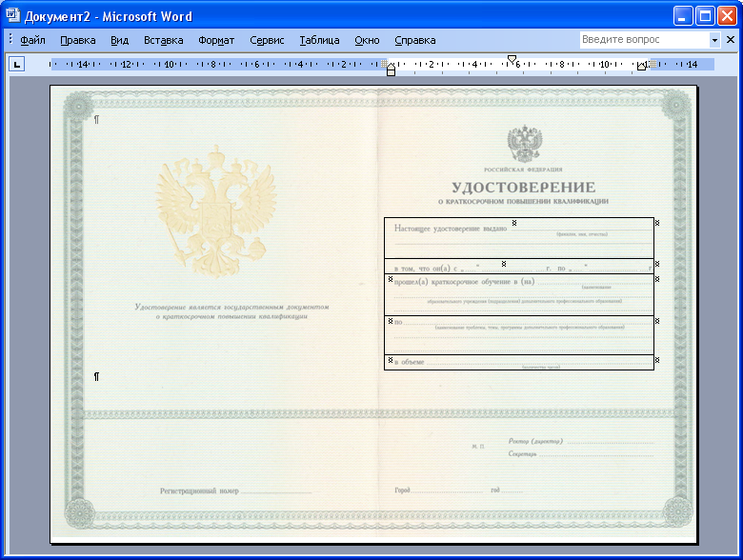The width and height of the screenshot is (743, 560).
Task: Click the 'Ректор (директор)' signature line
Action: click(x=581, y=442)
